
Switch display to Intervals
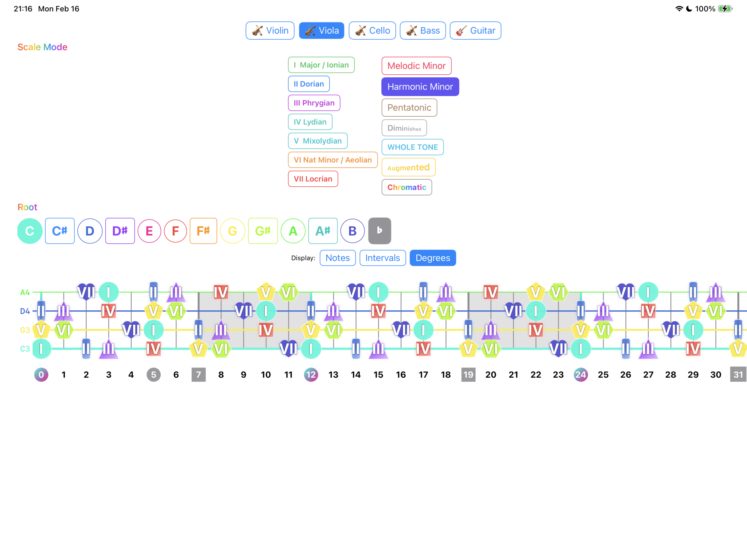click(382, 258)
